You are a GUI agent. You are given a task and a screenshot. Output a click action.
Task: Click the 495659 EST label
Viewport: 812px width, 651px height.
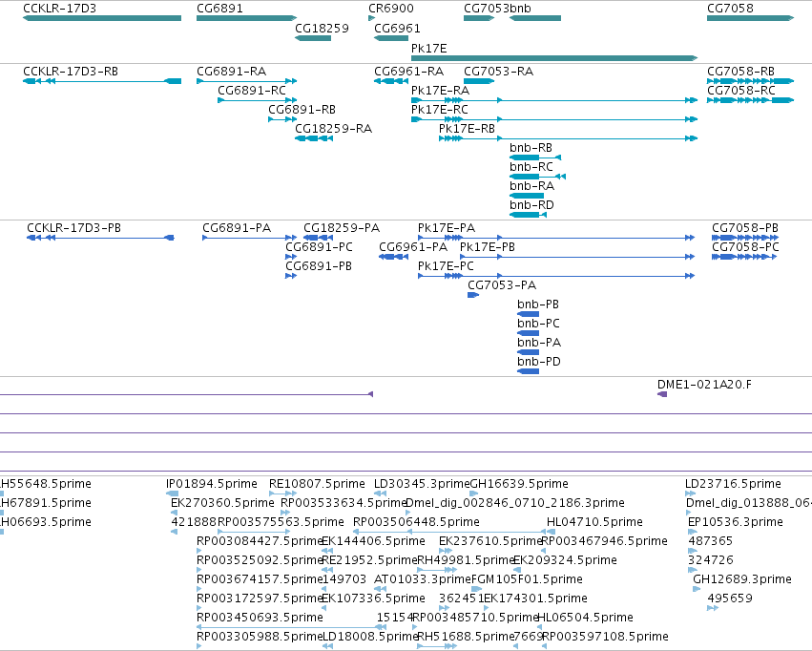730,598
